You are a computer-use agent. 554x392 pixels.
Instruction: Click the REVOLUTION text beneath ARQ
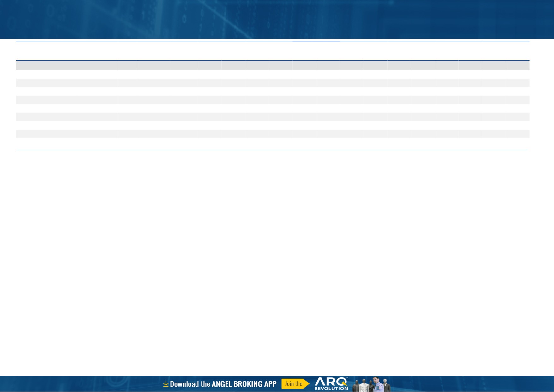331,389
